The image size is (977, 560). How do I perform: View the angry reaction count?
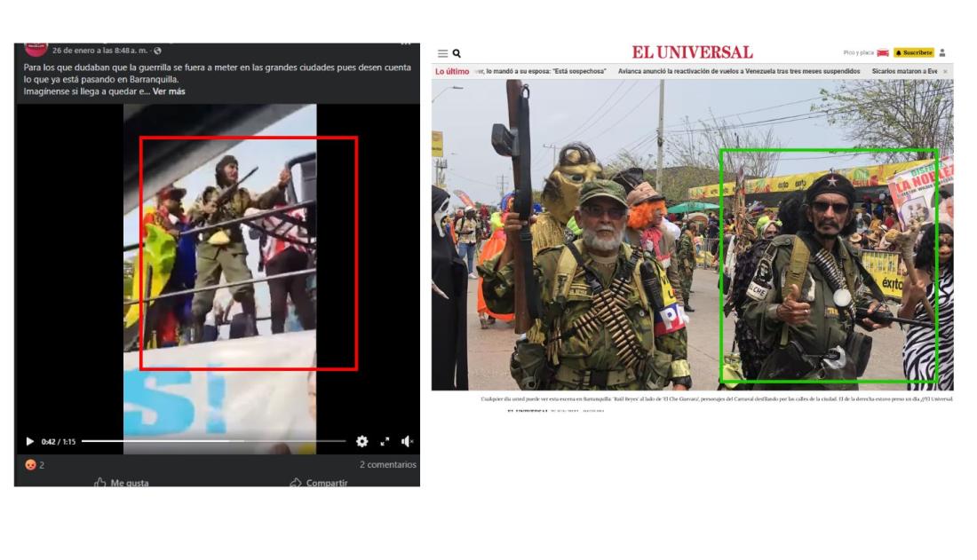coord(35,464)
